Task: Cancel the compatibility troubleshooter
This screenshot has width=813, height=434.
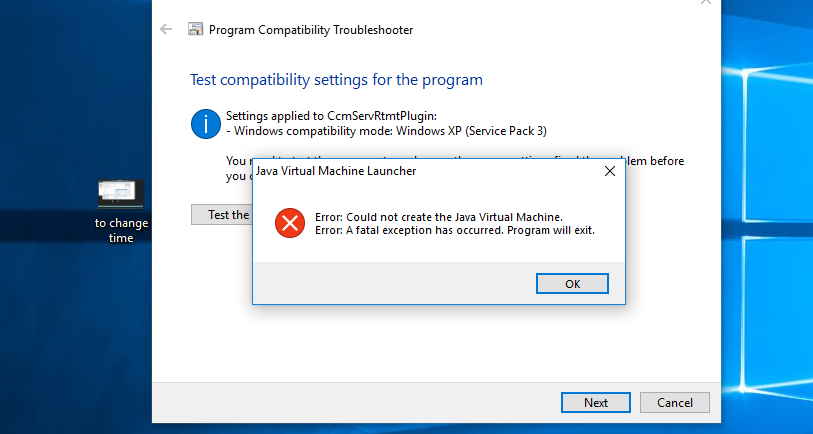Action: tap(675, 402)
